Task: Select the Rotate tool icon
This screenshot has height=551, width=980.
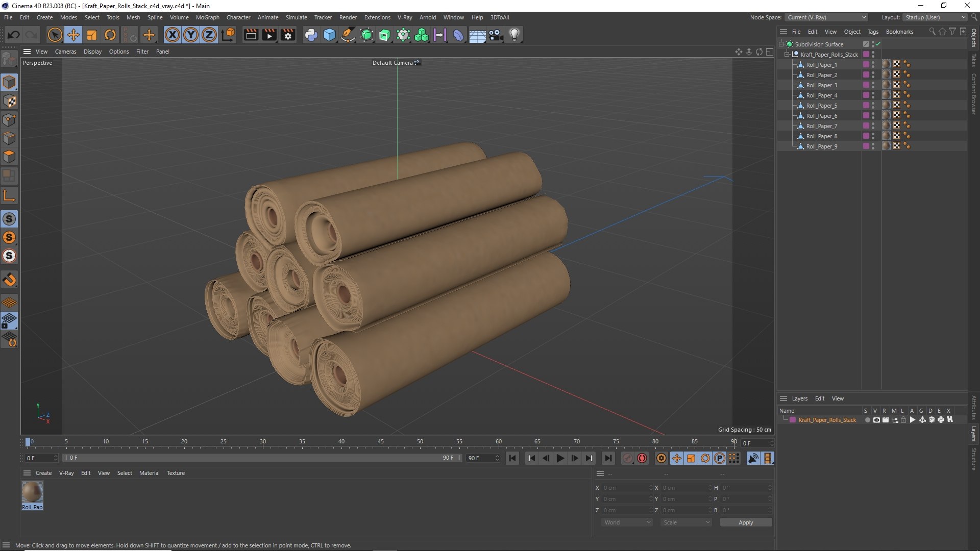Action: click(110, 35)
